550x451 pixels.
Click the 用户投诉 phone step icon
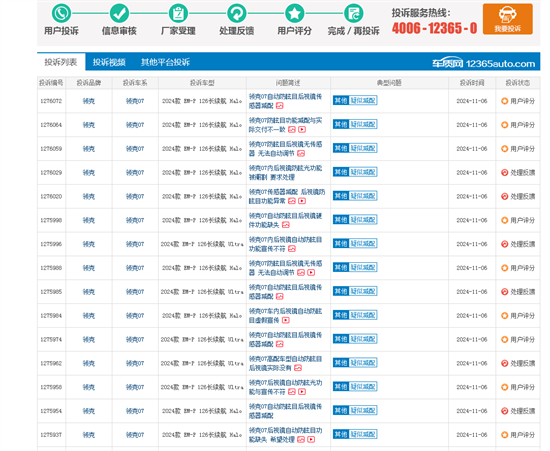click(x=61, y=13)
